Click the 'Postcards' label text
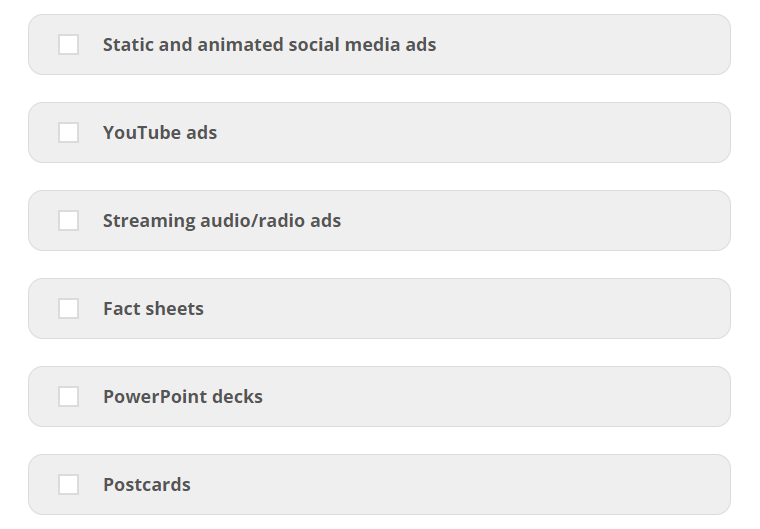The width and height of the screenshot is (760, 529). [x=147, y=485]
